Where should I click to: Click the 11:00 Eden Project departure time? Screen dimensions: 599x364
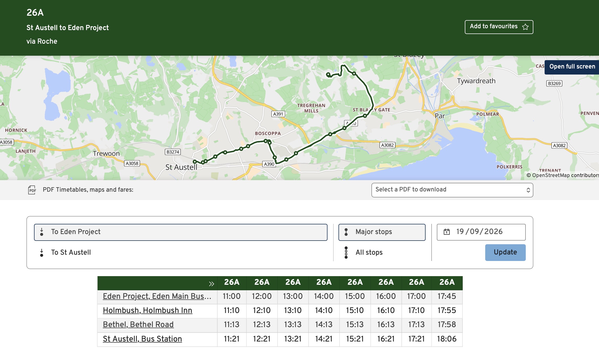point(231,296)
